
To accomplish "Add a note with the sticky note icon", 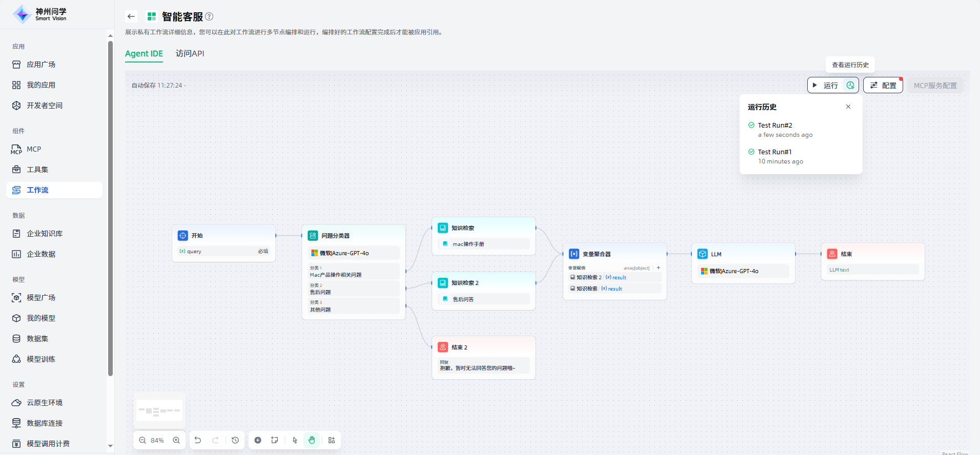I will click(275, 440).
